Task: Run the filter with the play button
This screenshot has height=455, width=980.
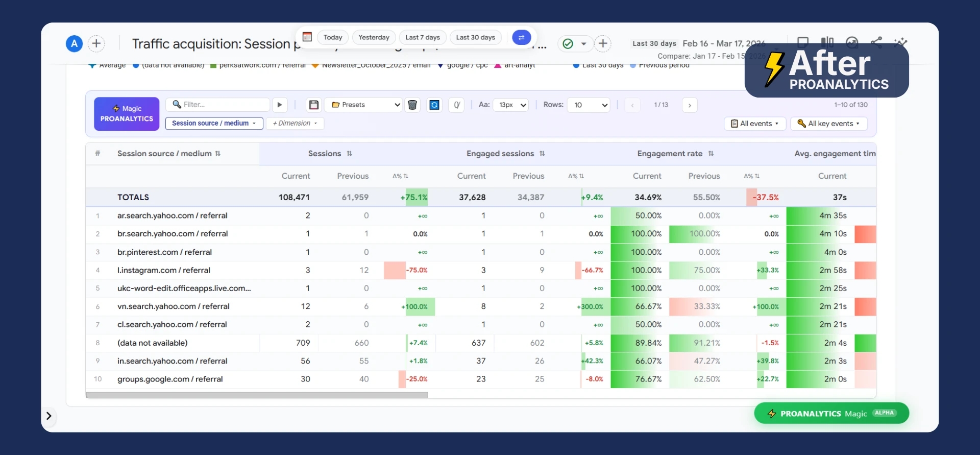Action: pos(280,105)
